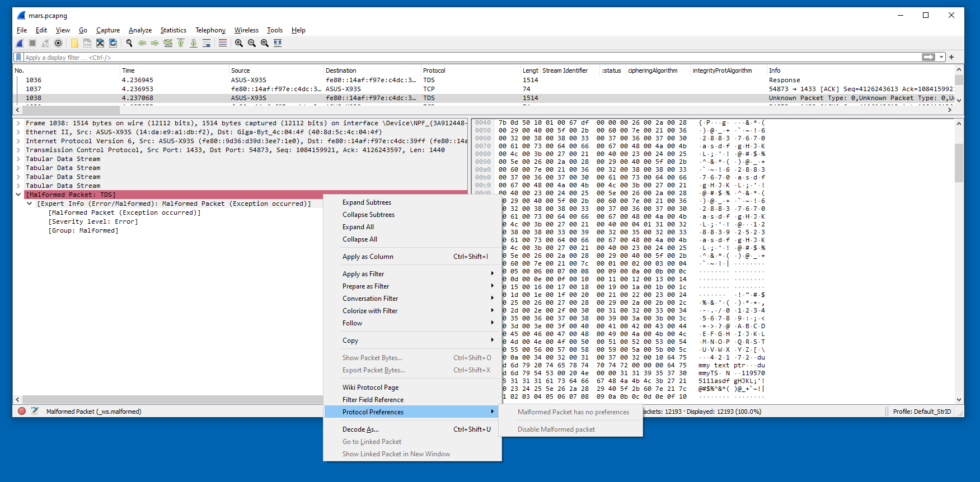The width and height of the screenshot is (980, 482).
Task: Jump to the last packet icon
Action: pyautogui.click(x=194, y=43)
